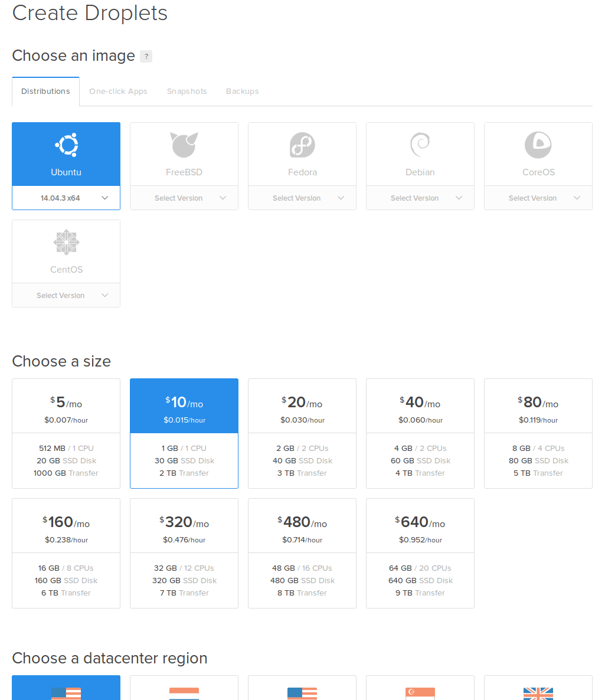Expand the FreeBSD Select Version dropdown
The height and width of the screenshot is (700, 605).
pos(184,198)
